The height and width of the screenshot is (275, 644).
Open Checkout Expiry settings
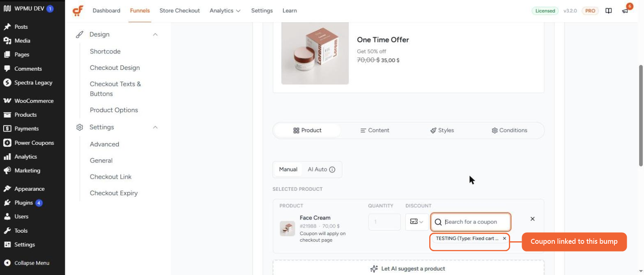(x=114, y=193)
